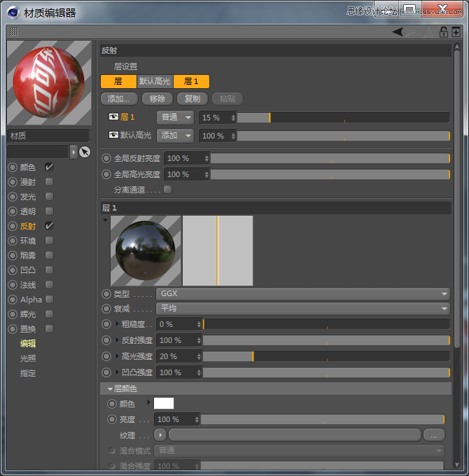Viewport: 469px width, 476px height.
Task: Toggle the eye icon for 层 1
Action: [x=113, y=118]
